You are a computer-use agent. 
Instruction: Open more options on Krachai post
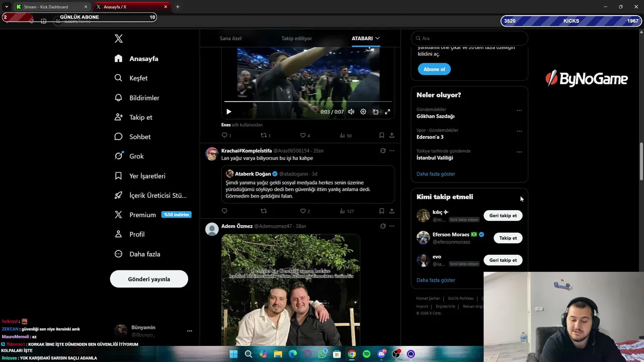[x=392, y=151]
